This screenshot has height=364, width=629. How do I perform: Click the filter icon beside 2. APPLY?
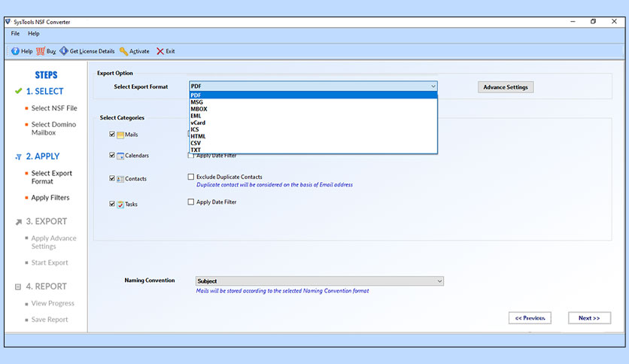[19, 156]
